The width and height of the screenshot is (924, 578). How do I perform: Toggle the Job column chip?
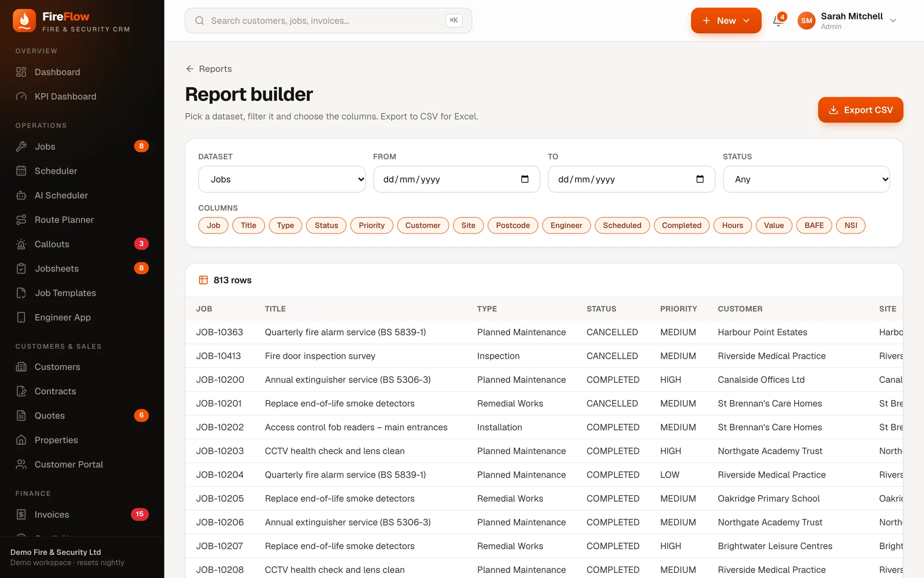[x=213, y=226]
